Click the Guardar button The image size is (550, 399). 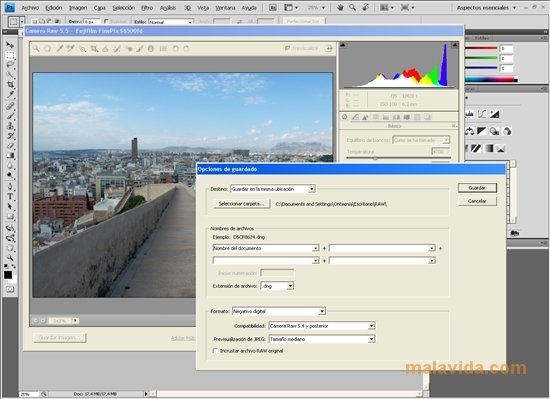[x=477, y=188]
